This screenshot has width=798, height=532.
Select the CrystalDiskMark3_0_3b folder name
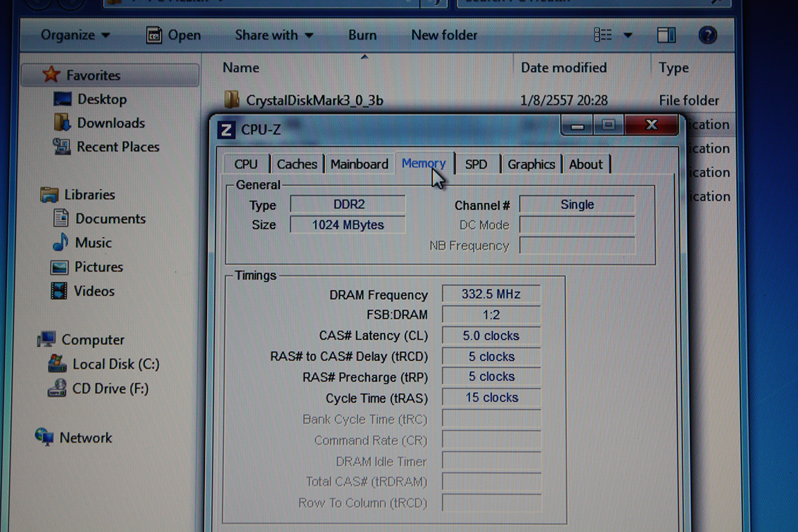point(314,100)
